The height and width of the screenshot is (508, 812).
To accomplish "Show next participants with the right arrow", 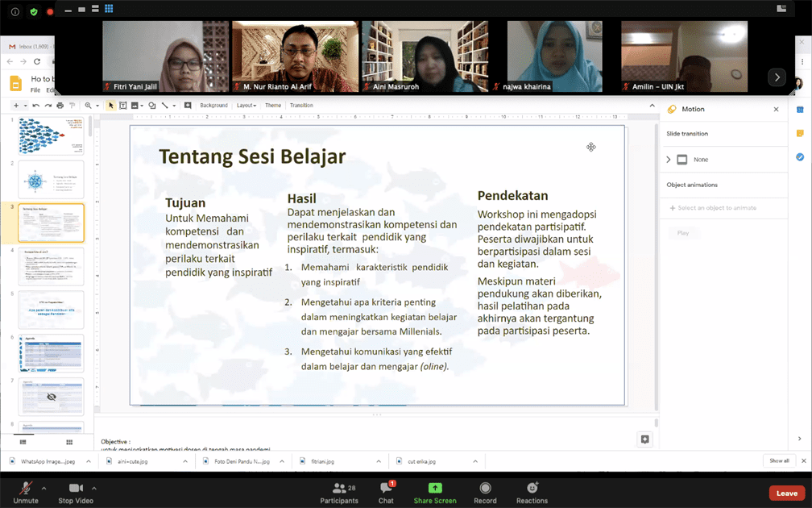I will point(777,77).
